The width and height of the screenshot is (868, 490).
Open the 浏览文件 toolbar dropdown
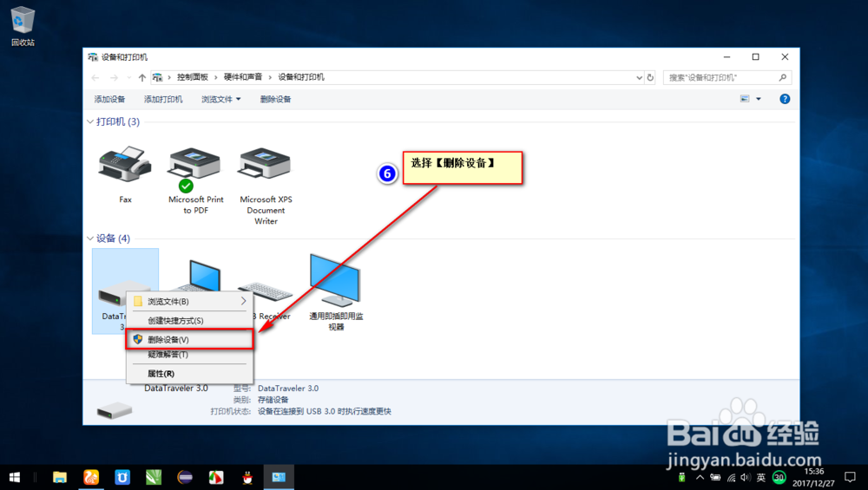(220, 99)
